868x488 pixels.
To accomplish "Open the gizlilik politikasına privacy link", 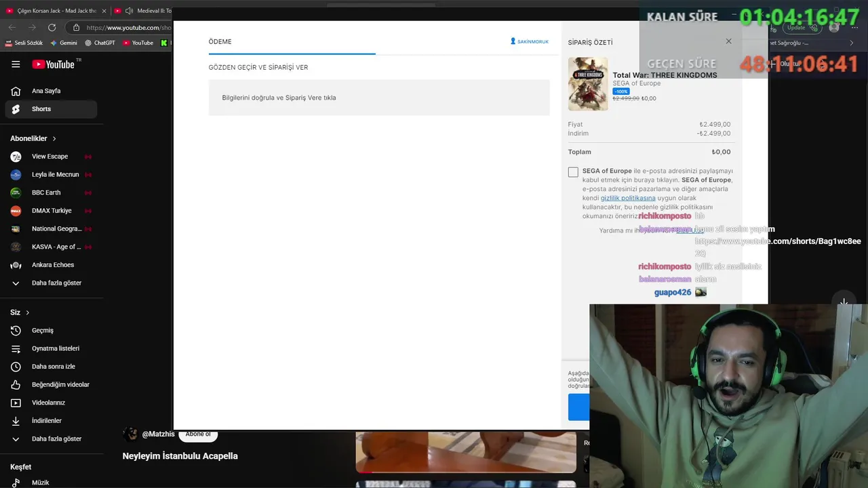I will 628,198.
